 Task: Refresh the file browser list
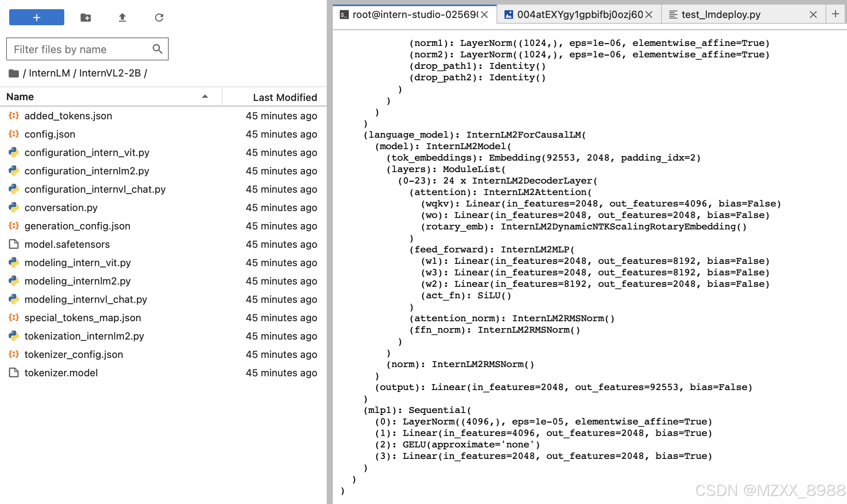(159, 17)
